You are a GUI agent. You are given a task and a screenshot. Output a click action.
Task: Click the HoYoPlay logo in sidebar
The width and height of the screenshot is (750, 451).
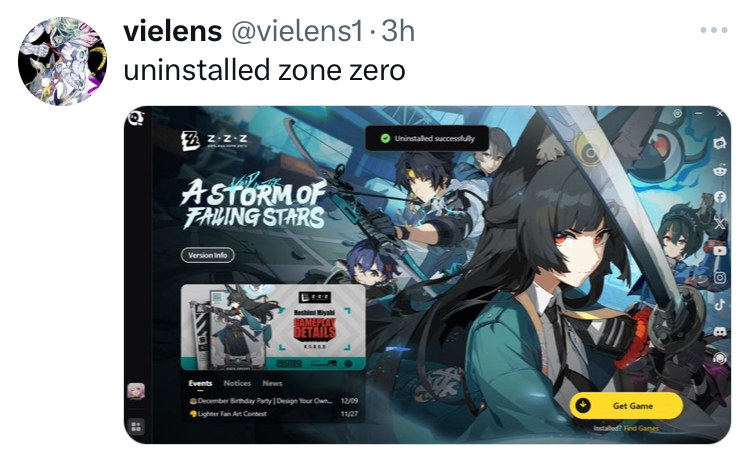coord(136,117)
